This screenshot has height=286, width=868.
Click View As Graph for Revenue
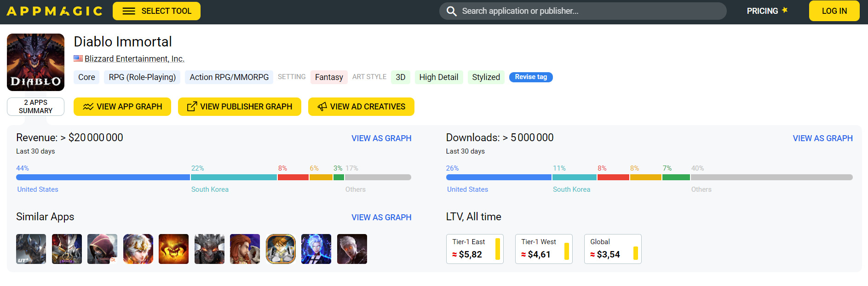pos(381,138)
